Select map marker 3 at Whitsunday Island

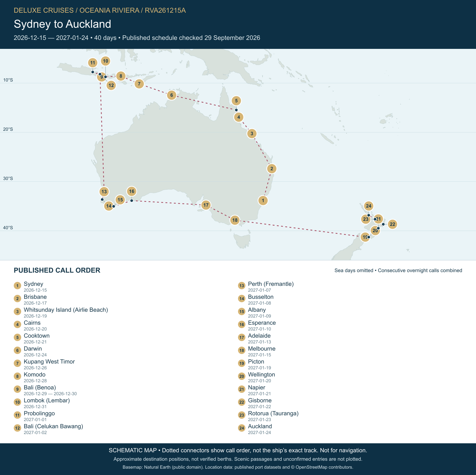(252, 134)
